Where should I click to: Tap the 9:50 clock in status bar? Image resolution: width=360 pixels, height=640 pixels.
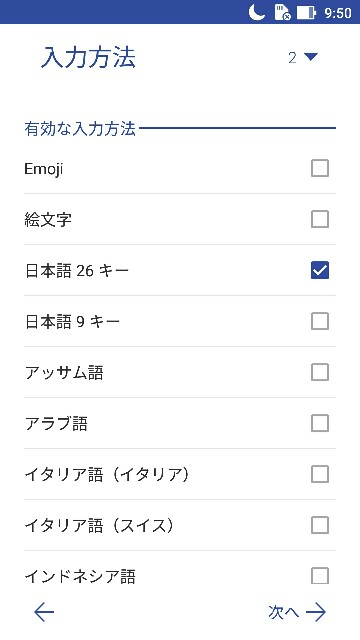pos(338,13)
